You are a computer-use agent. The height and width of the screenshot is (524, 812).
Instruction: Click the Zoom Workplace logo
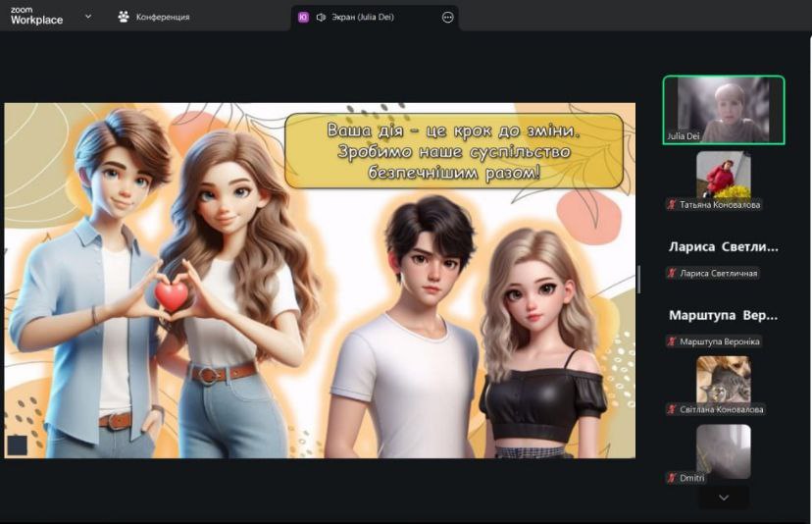coord(36,16)
